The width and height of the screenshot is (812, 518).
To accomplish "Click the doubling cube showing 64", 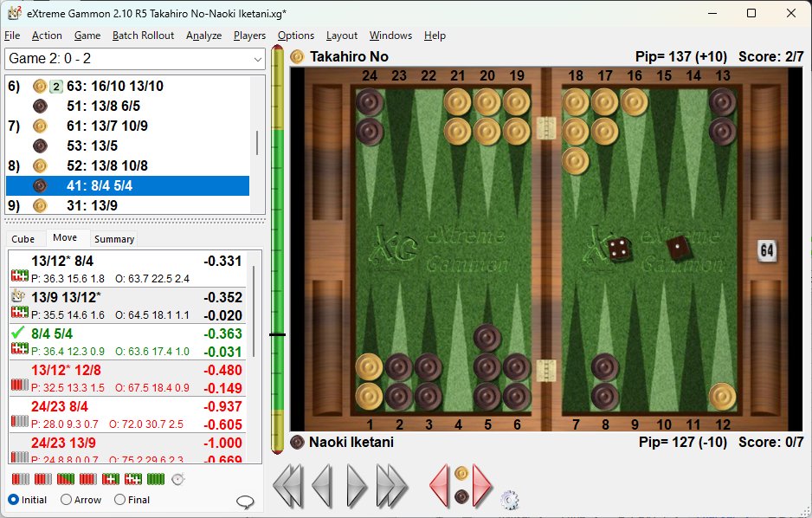I will click(766, 251).
